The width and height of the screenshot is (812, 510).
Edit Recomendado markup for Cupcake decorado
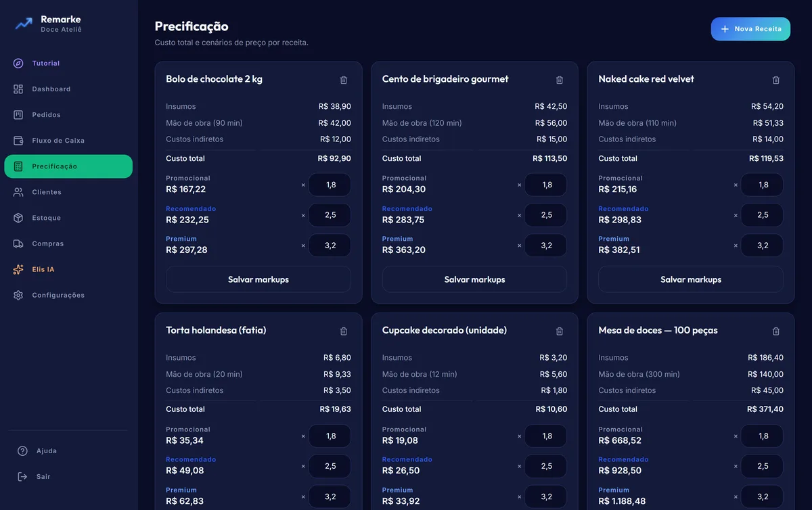(546, 466)
